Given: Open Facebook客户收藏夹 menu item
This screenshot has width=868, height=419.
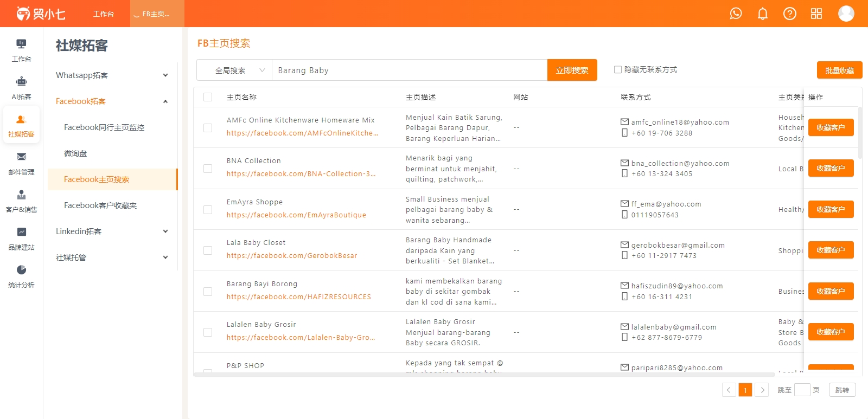Looking at the screenshot, I should tap(112, 205).
